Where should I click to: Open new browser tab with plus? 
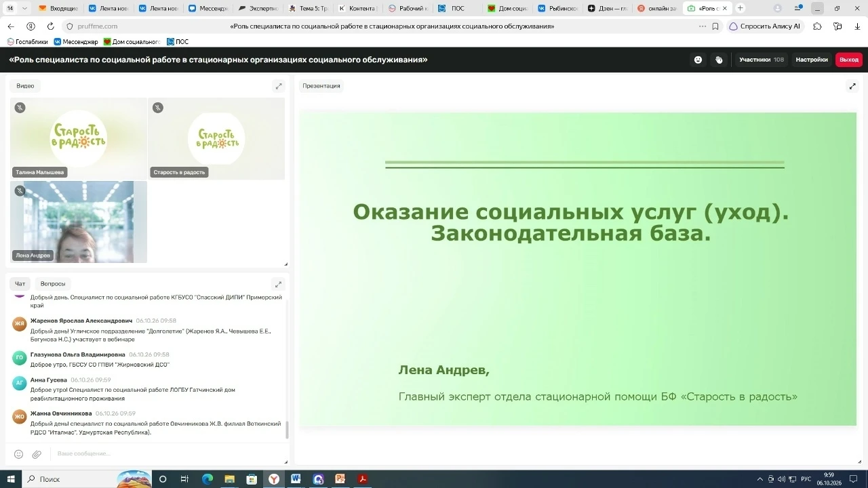[740, 8]
